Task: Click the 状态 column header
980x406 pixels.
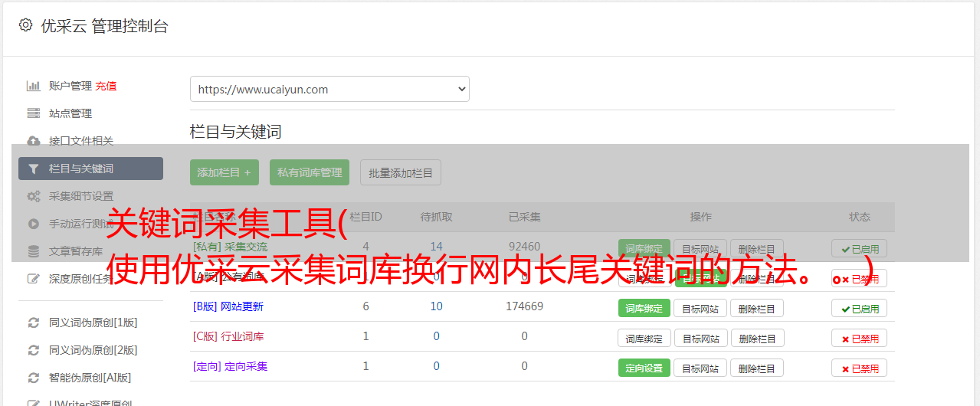Action: 860,217
